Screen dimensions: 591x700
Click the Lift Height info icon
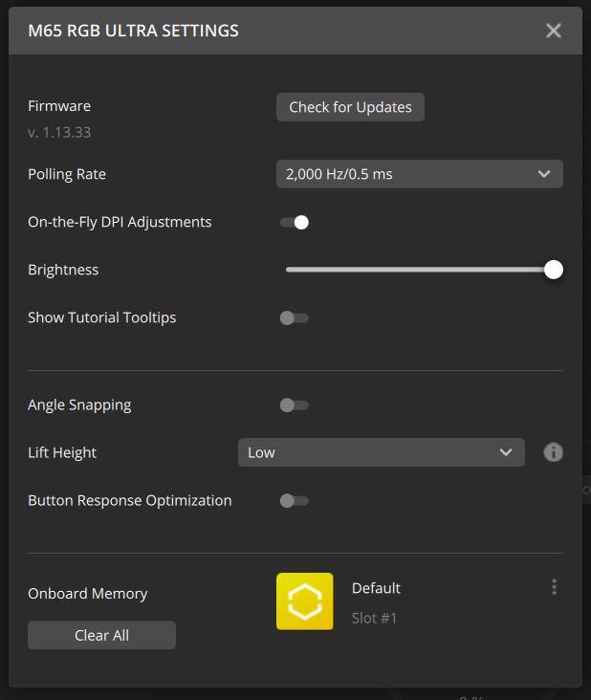(553, 452)
